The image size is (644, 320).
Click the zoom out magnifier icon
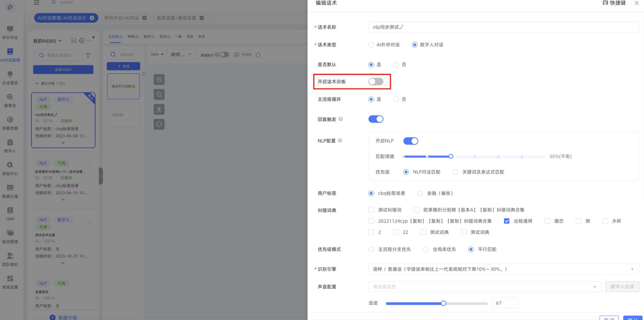point(159,94)
